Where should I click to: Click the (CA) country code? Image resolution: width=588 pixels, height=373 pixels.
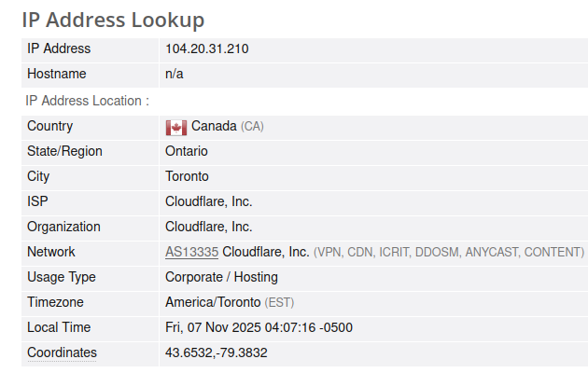click(252, 127)
